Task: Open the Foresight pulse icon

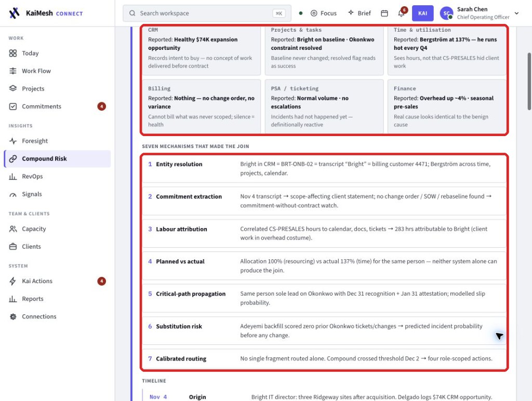Action: click(13, 141)
